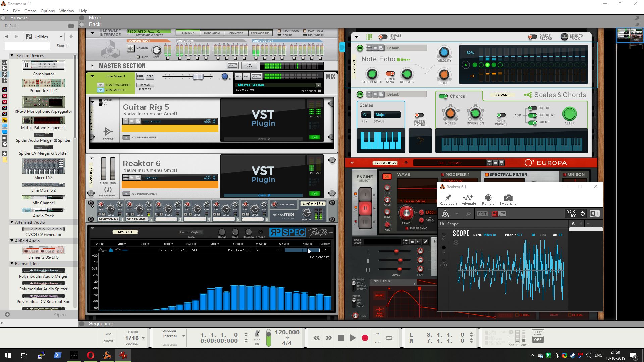Click the Reaktor audio power icon
This screenshot has height=362, width=644.
coord(583,213)
